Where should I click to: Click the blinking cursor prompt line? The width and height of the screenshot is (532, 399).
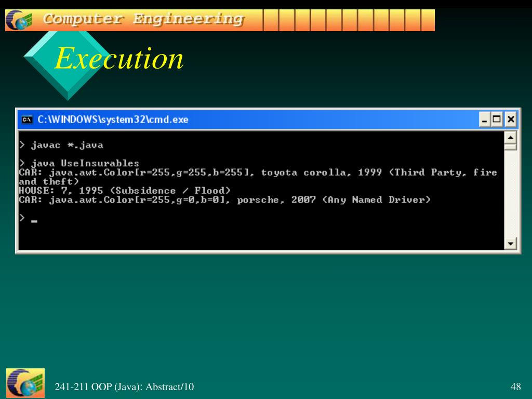point(29,218)
